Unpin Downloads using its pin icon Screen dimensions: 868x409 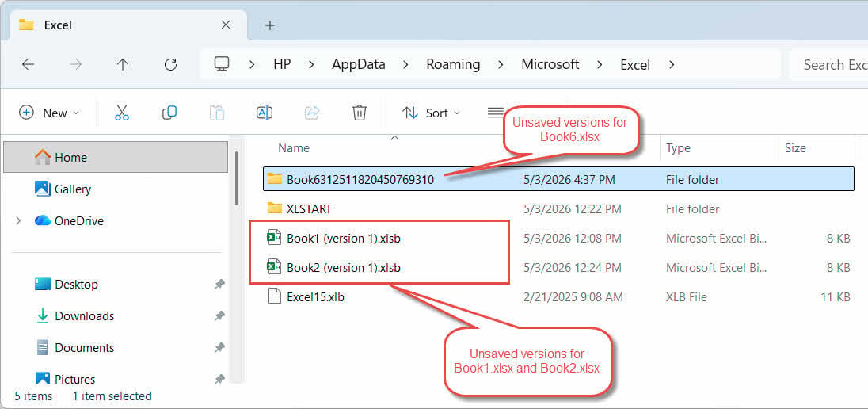[x=219, y=316]
